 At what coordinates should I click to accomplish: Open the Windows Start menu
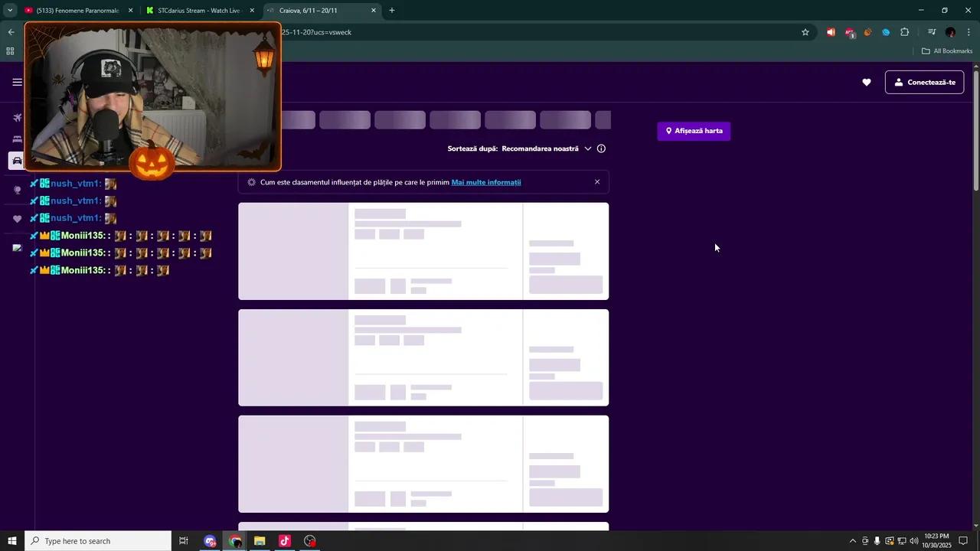(12, 541)
